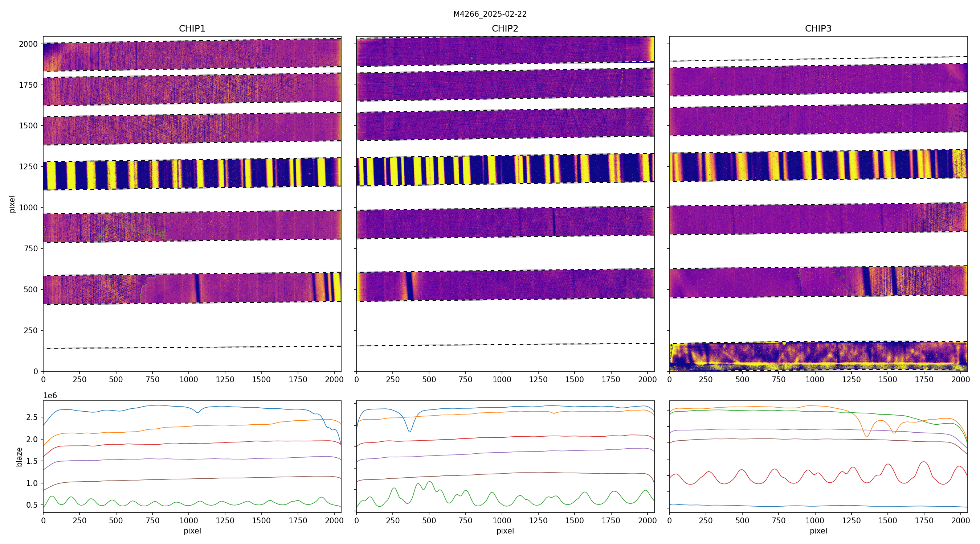Click the dark absorption band in CHIP2 lowest order
Image resolution: width=980 pixels, height=544 pixels.
click(x=409, y=286)
